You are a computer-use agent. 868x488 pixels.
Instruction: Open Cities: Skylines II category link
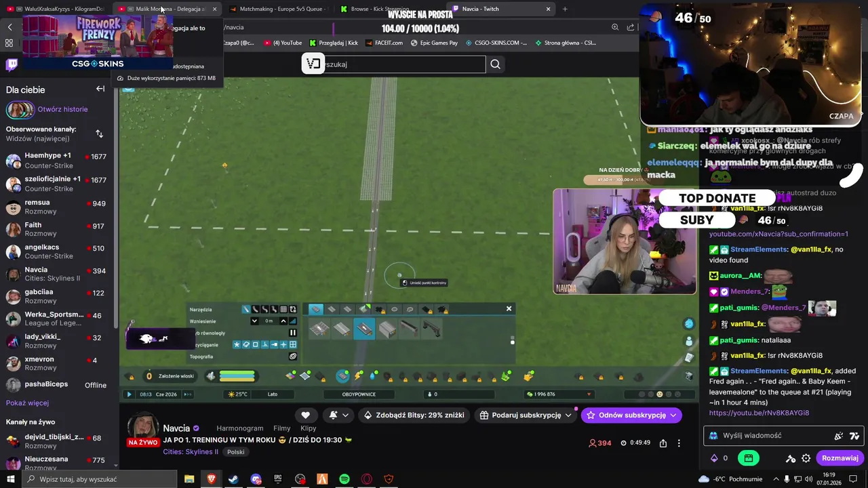[x=191, y=452]
